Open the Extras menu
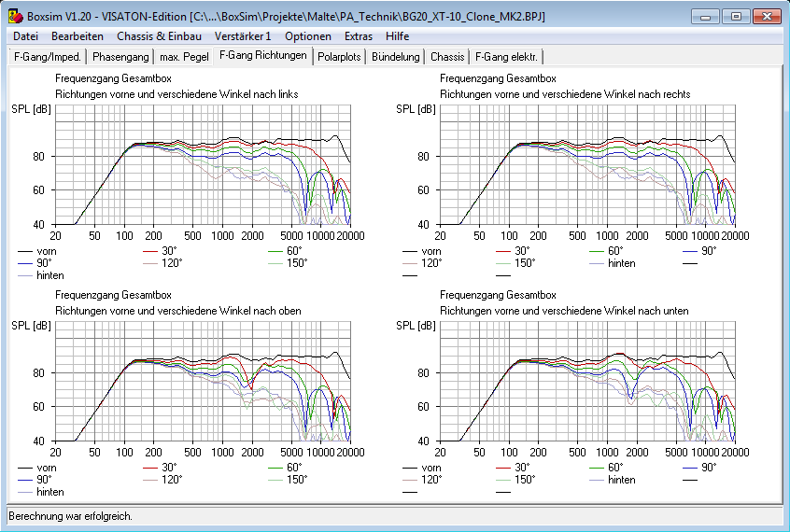This screenshot has height=532, width=790. (x=358, y=35)
